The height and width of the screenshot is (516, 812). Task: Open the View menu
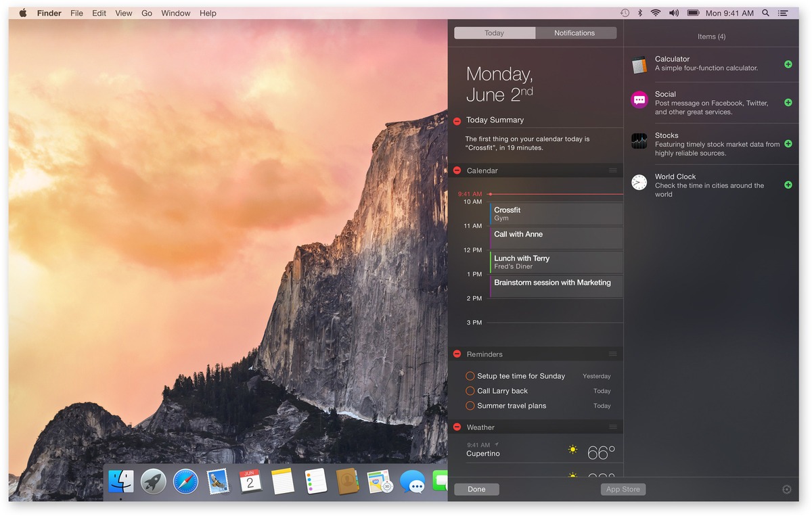(x=123, y=12)
